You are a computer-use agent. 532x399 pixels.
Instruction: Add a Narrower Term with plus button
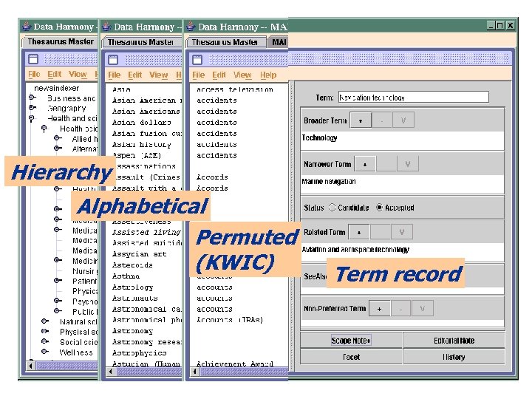pos(365,164)
